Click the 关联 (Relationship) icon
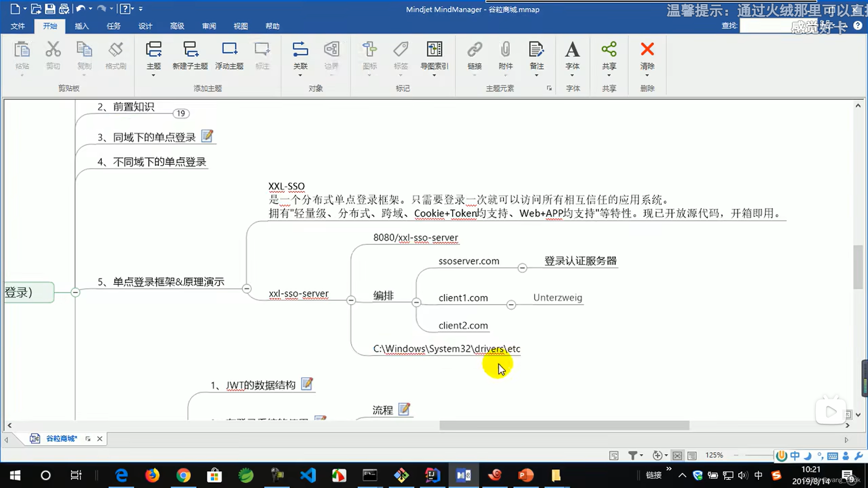Viewport: 868px width, 488px height. [x=300, y=50]
